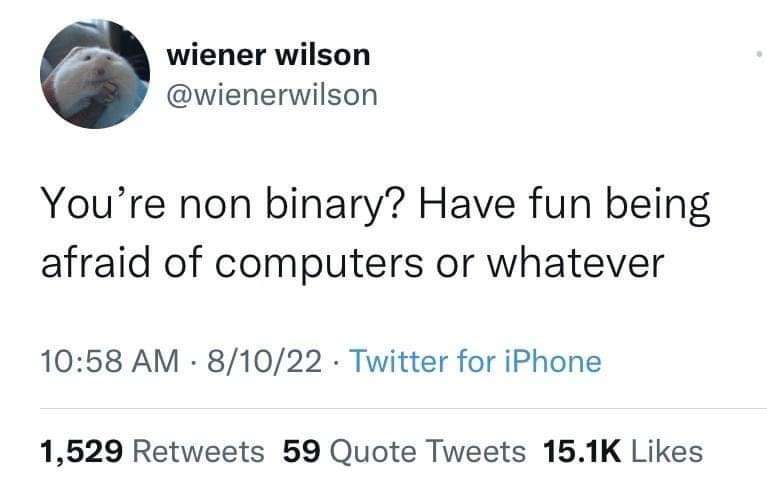This screenshot has height=493, width=767.
Task: Open the Twitter for iPhone source link
Action: point(476,361)
